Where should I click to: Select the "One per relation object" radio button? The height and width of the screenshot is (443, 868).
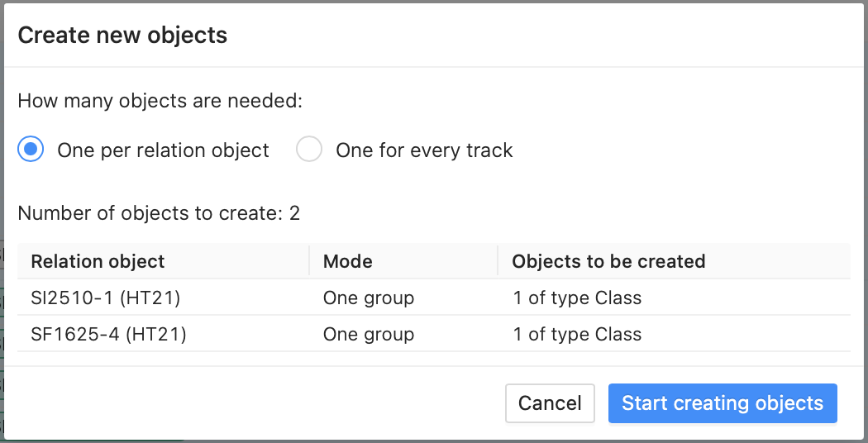[31, 150]
